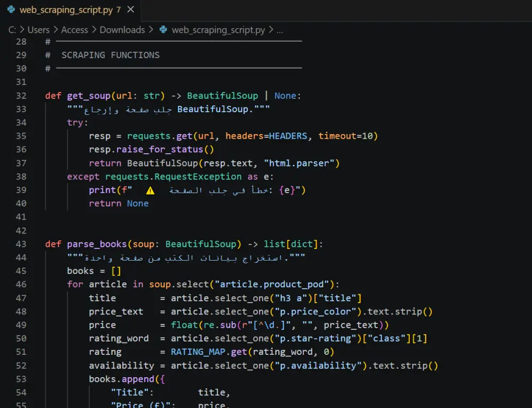Image resolution: width=532 pixels, height=408 pixels.
Task: Click resp.raise_for_status() call
Action: click(151, 149)
